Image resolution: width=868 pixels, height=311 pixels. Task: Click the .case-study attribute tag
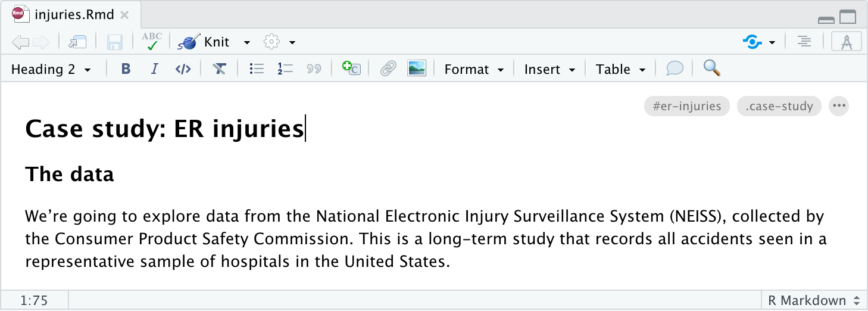tap(779, 106)
